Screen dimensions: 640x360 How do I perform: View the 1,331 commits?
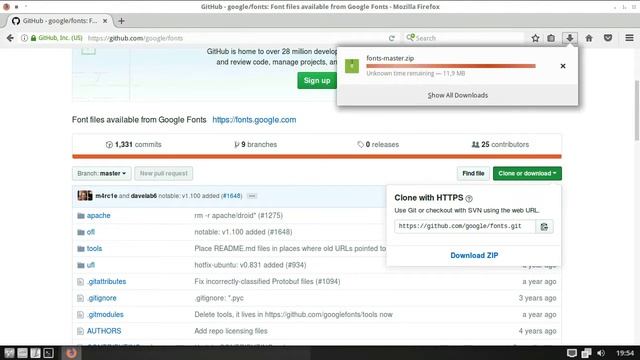coord(133,144)
